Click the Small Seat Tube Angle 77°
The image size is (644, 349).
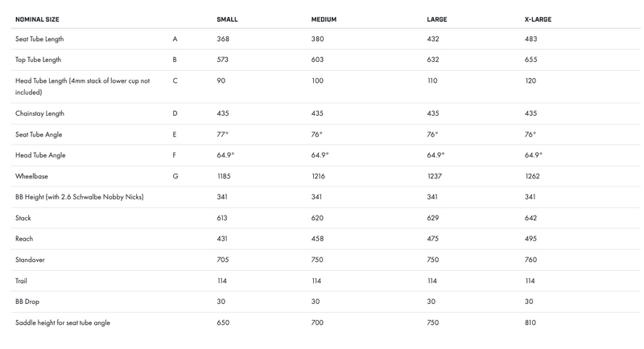coord(223,134)
